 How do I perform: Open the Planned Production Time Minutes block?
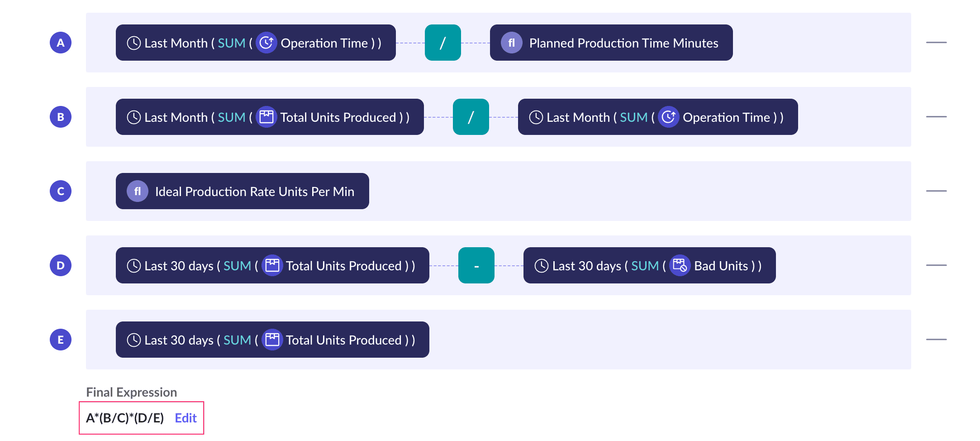click(623, 43)
